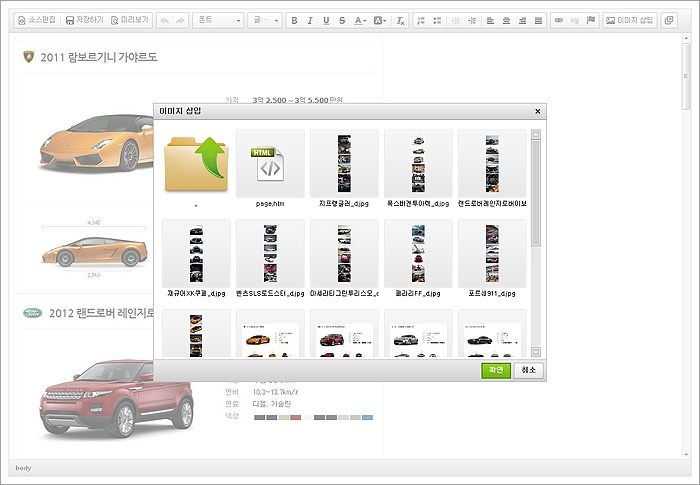Select the 페라리FF_d.jpg thumbnail

click(418, 254)
